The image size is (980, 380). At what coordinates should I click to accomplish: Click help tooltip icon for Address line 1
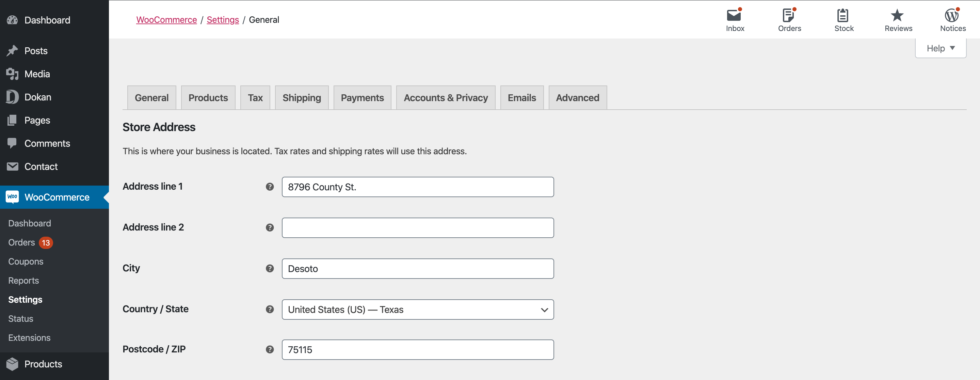click(x=270, y=187)
